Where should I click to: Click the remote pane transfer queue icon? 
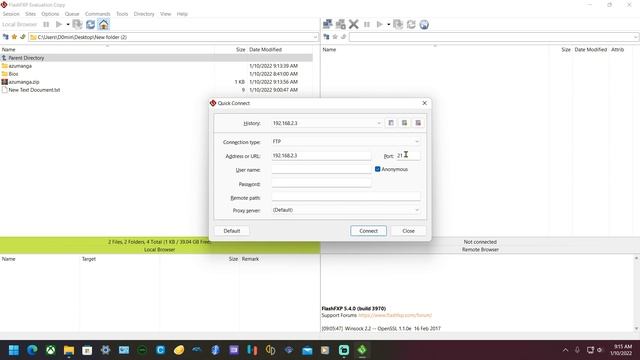(398, 24)
